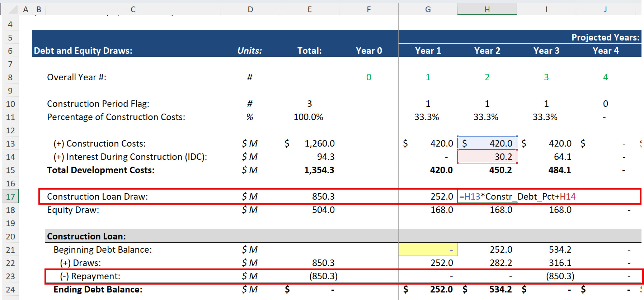Select the total construction costs value 1,260.0
644x300 pixels.
pos(319,143)
